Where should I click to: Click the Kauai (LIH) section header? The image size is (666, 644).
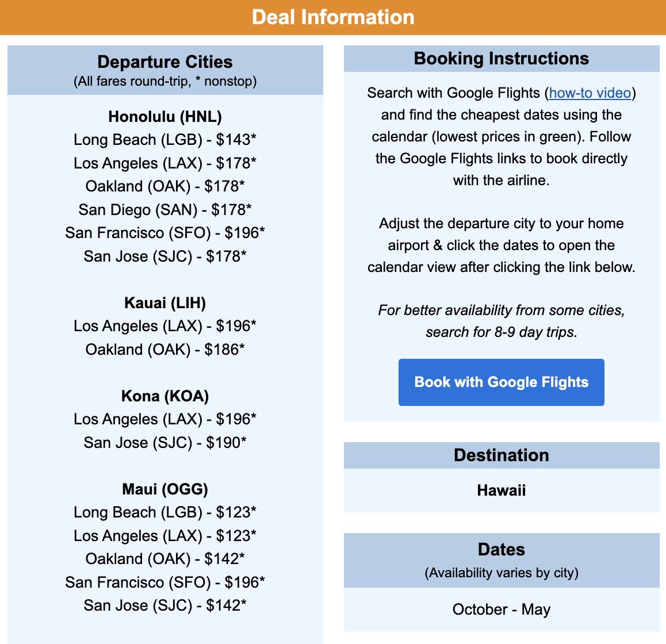click(164, 302)
